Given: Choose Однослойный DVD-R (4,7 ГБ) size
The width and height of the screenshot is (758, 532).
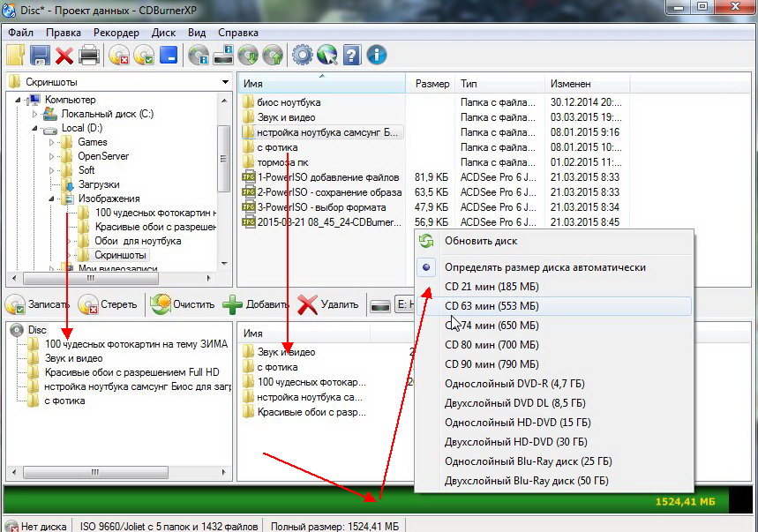Looking at the screenshot, I should 554,384.
